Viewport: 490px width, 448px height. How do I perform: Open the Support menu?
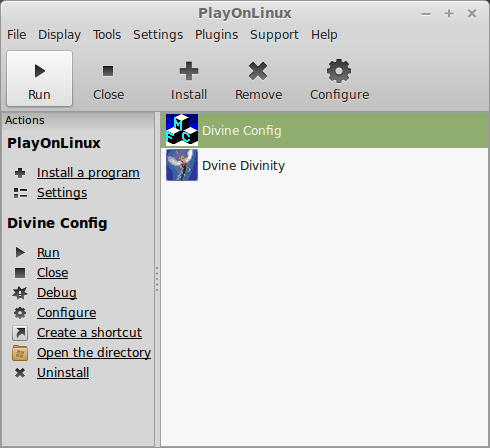pyautogui.click(x=274, y=35)
